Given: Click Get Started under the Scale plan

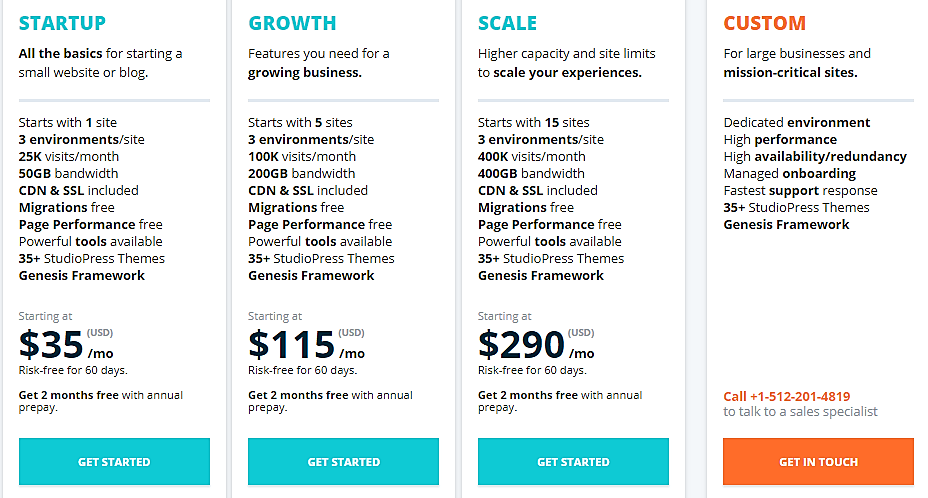Looking at the screenshot, I should click(x=573, y=461).
